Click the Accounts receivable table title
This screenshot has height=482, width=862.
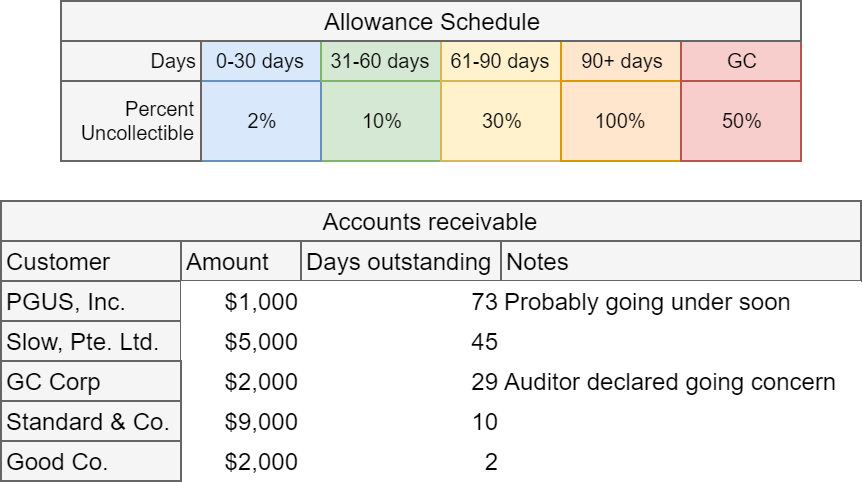pos(430,222)
